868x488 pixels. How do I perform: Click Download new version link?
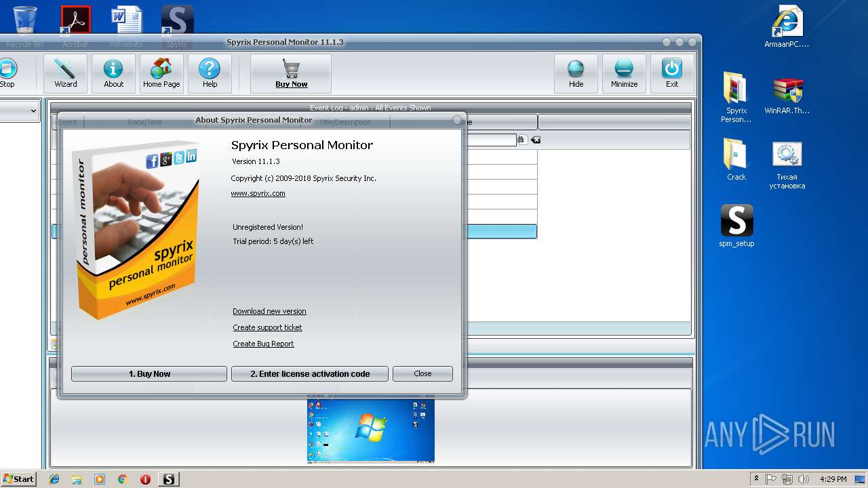click(x=269, y=311)
